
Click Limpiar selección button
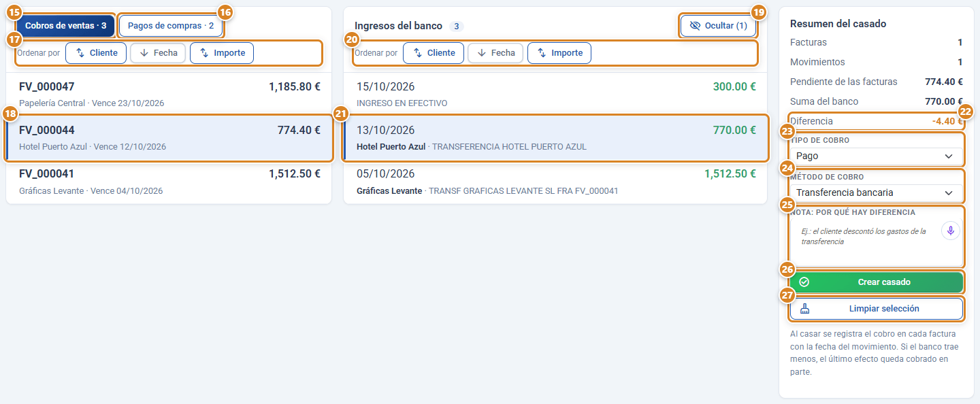[877, 309]
